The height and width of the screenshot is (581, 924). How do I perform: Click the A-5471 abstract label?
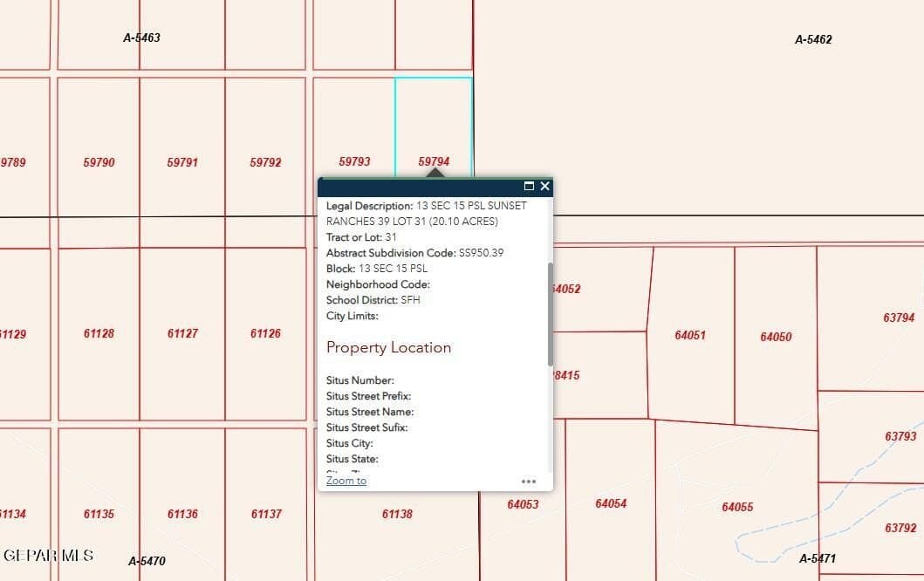click(x=818, y=558)
